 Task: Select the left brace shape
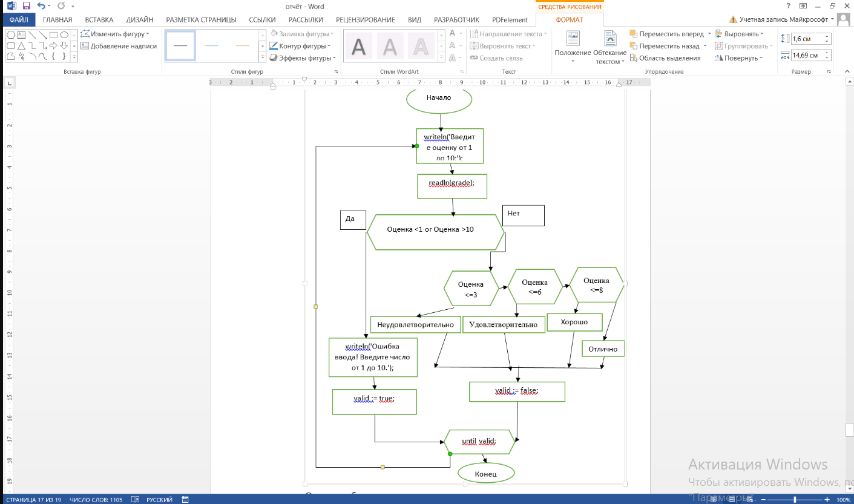tap(53, 56)
